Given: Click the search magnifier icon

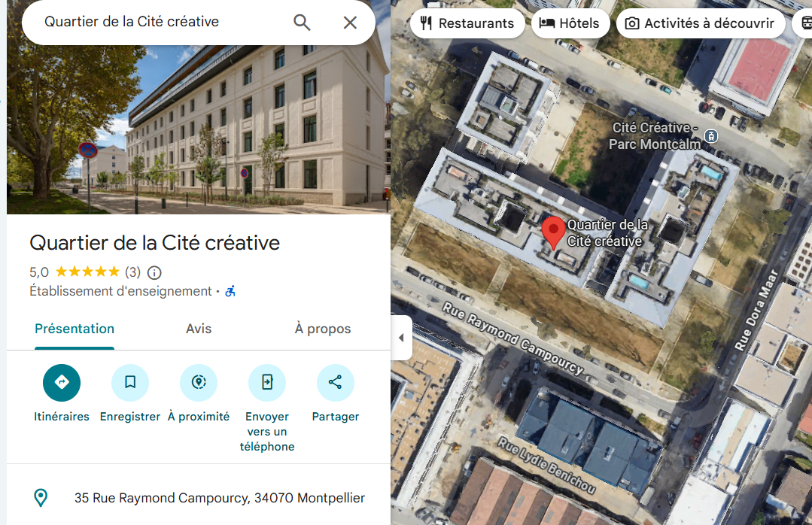Looking at the screenshot, I should pyautogui.click(x=302, y=23).
